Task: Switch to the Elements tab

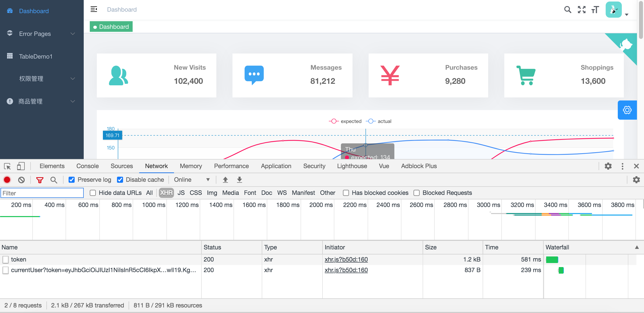Action: pyautogui.click(x=52, y=166)
